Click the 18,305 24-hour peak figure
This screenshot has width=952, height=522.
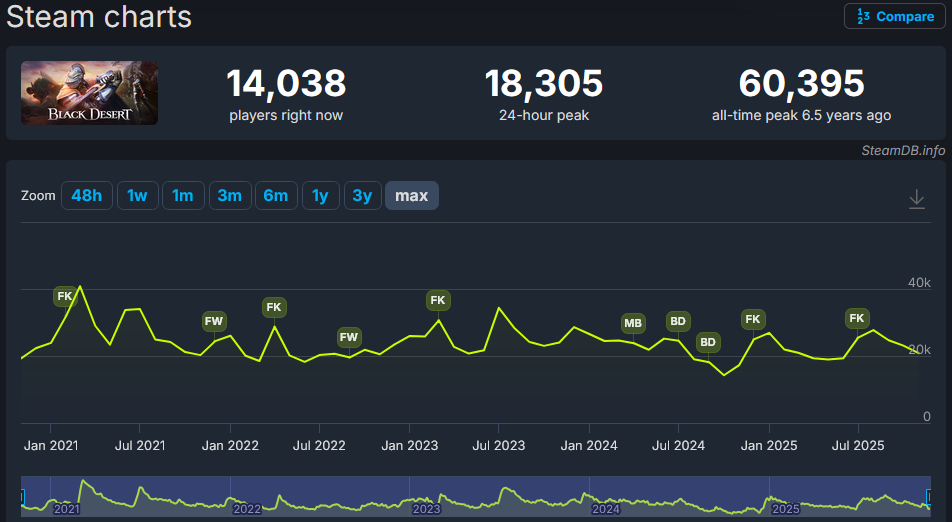click(544, 83)
